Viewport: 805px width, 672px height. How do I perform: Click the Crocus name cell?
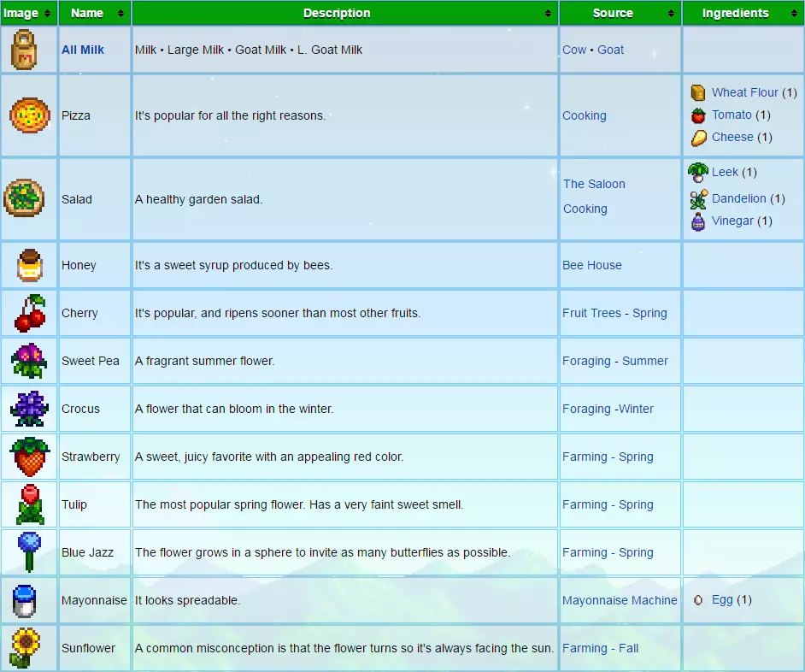tap(95, 409)
